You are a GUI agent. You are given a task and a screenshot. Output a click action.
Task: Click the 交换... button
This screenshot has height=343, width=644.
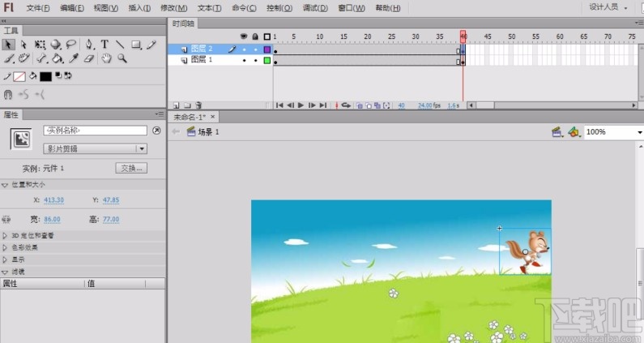(x=131, y=168)
